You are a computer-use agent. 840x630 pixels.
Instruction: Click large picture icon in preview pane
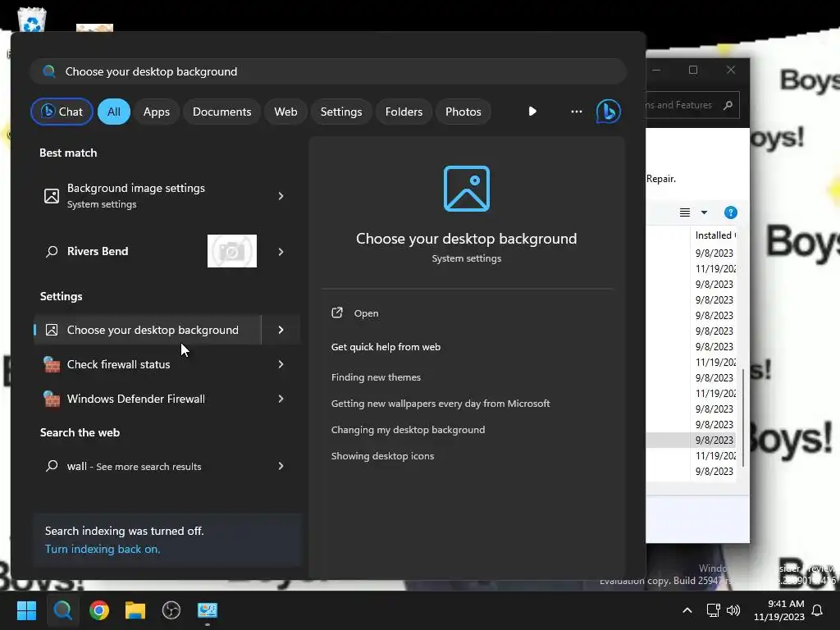click(467, 189)
